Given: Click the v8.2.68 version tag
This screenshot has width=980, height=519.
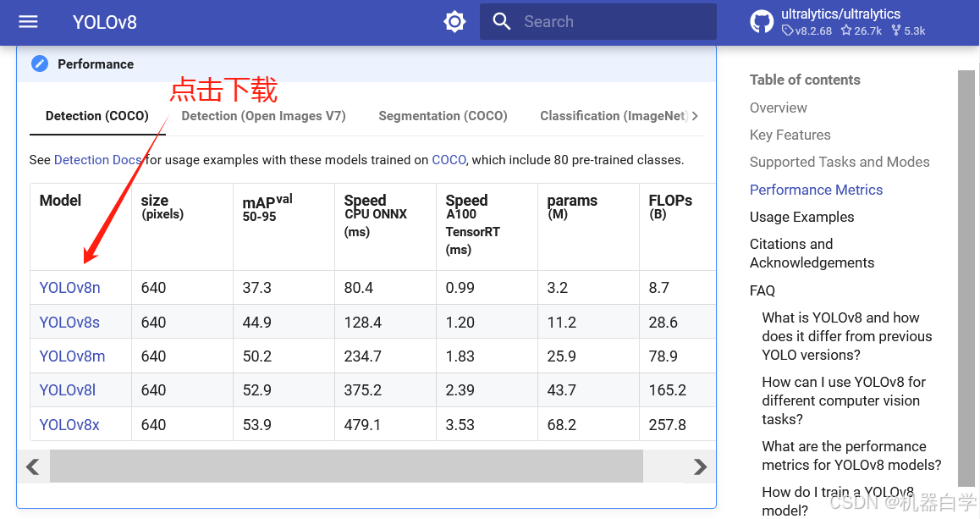Looking at the screenshot, I should pyautogui.click(x=807, y=30).
